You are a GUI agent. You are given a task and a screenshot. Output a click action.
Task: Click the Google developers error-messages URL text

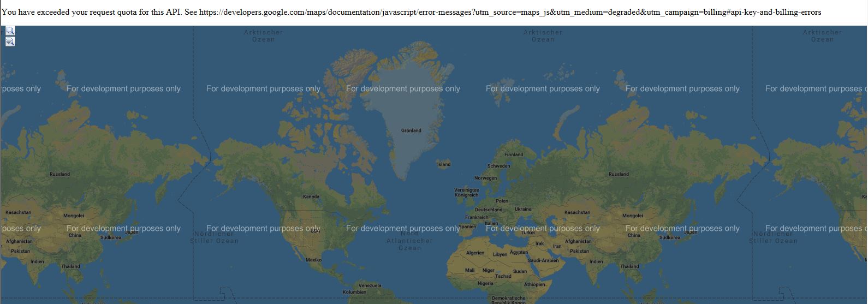pos(510,12)
